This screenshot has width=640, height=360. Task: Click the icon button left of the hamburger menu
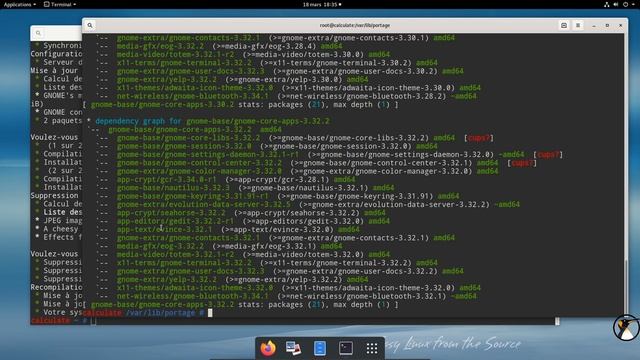(564, 25)
